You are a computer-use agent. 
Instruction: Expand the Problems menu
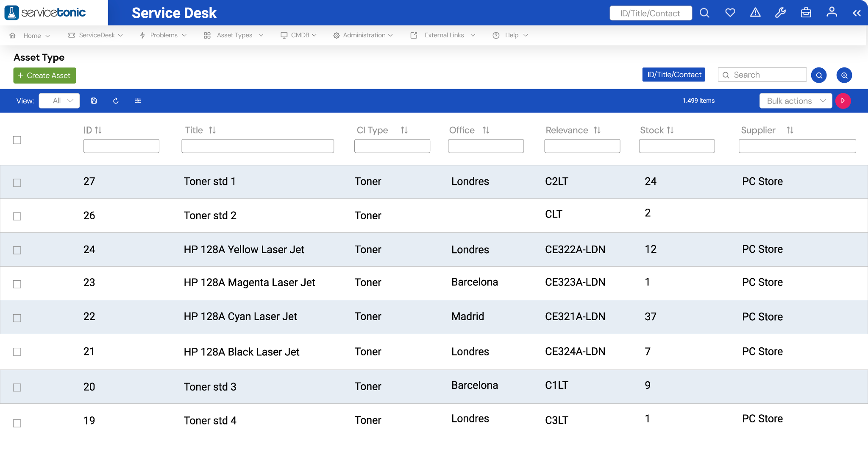click(163, 35)
